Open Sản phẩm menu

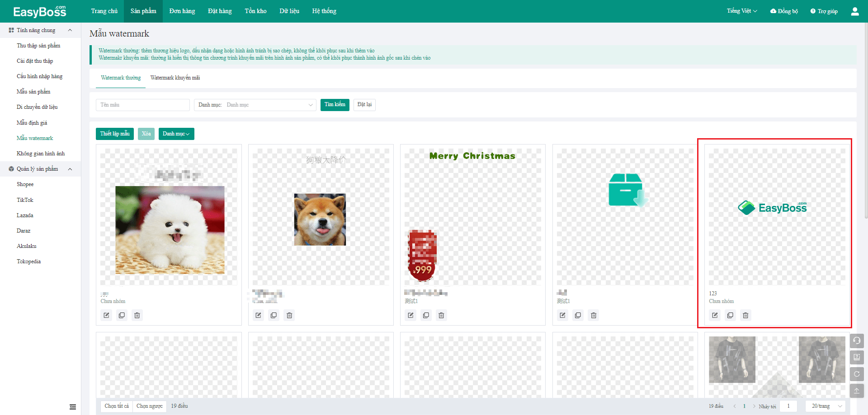pos(143,11)
